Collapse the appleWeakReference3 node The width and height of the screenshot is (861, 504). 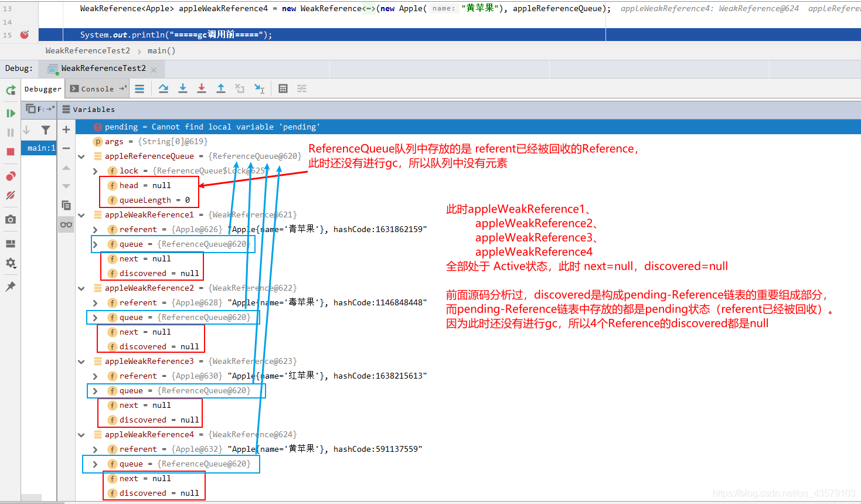81,362
